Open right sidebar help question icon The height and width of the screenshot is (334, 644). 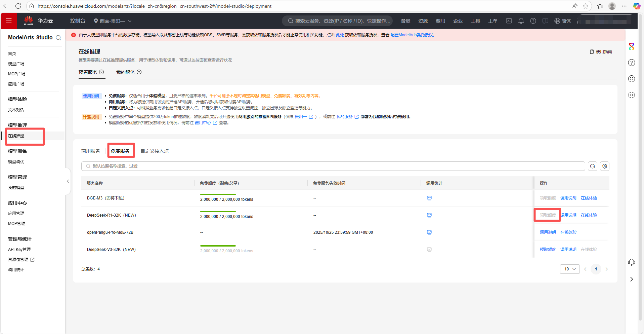(x=632, y=63)
